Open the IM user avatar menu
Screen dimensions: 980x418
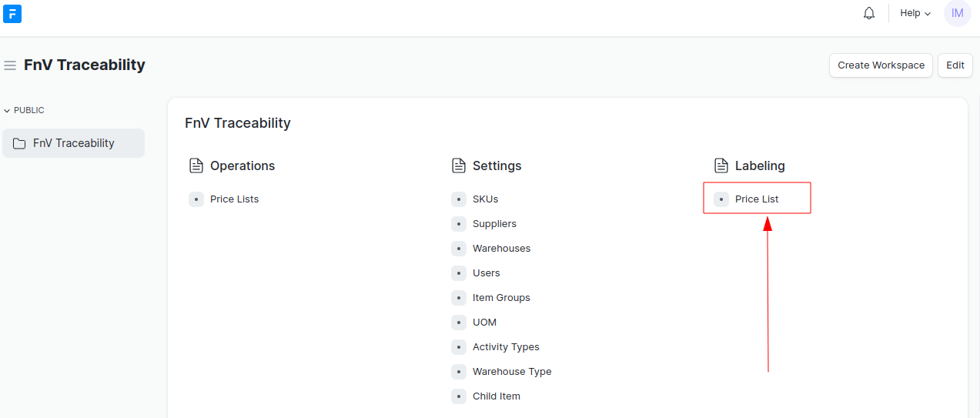(x=957, y=13)
